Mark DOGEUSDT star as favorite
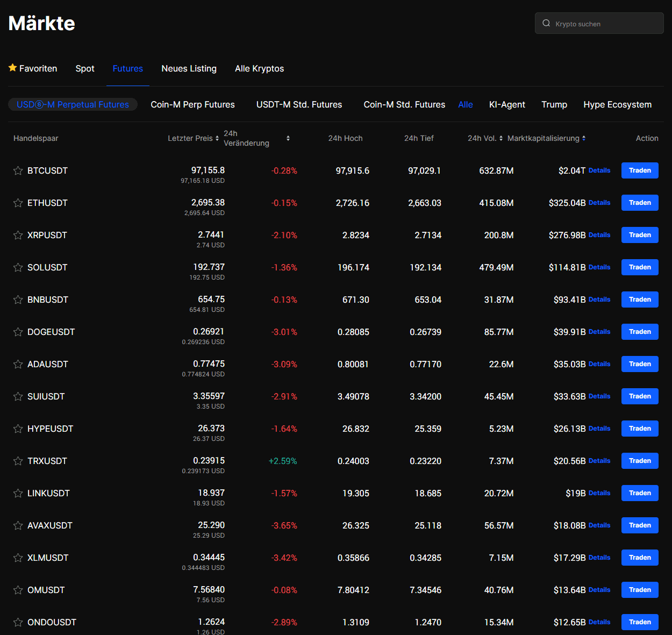Screen dimensions: 672x635 click(18, 332)
